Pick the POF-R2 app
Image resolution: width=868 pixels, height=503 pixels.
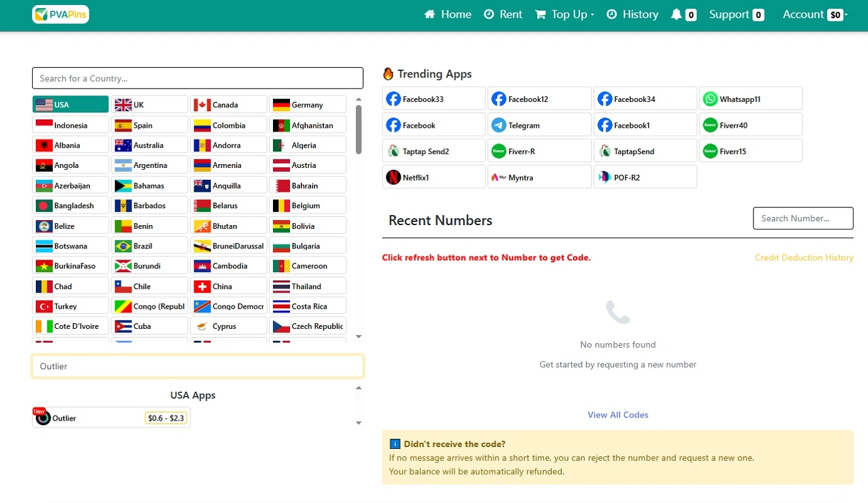click(645, 177)
